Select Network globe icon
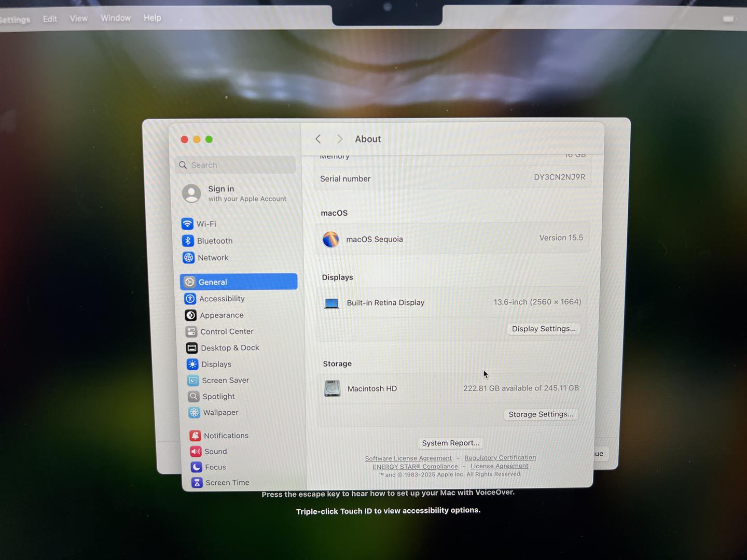This screenshot has height=560, width=747. pyautogui.click(x=188, y=258)
